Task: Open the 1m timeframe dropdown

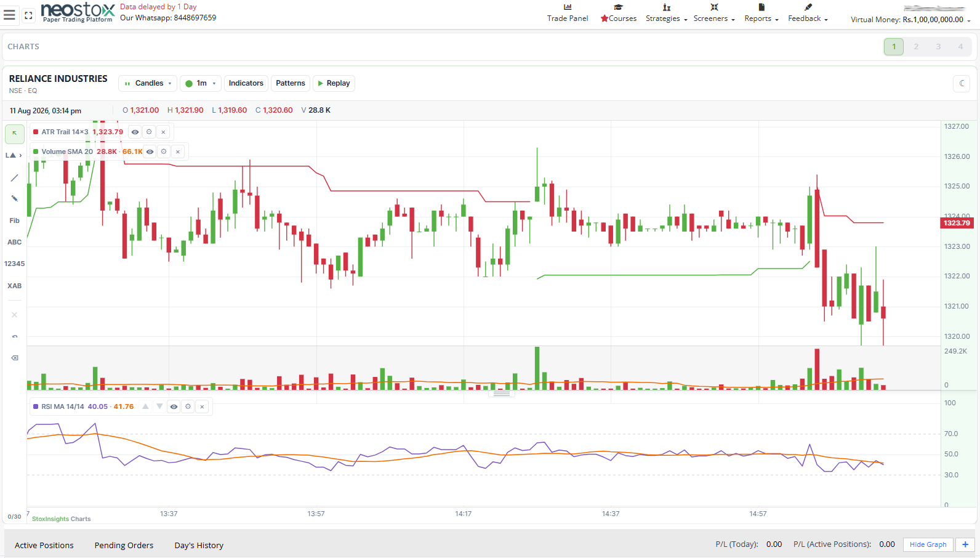Action: (201, 83)
